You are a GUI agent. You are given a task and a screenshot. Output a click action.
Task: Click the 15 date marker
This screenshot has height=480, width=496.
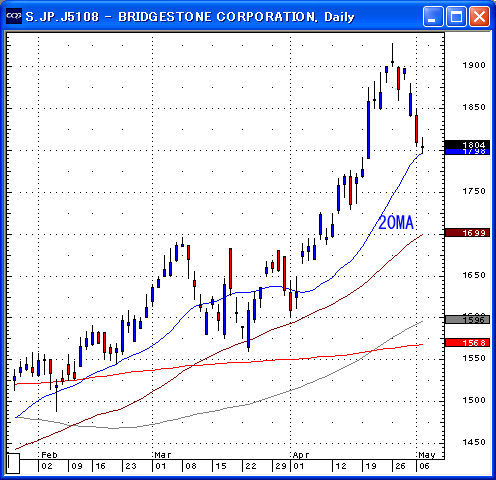click(221, 466)
